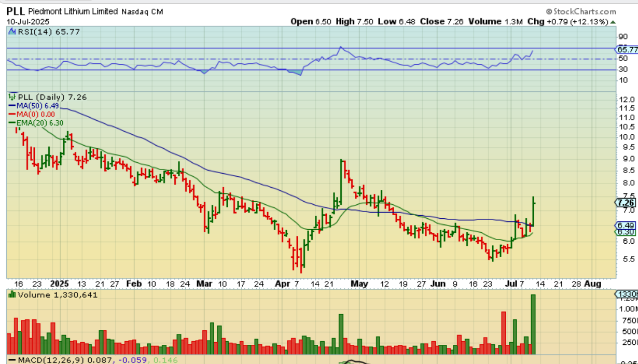
Task: Click the blue MA(50) line swatch
Action: point(13,106)
